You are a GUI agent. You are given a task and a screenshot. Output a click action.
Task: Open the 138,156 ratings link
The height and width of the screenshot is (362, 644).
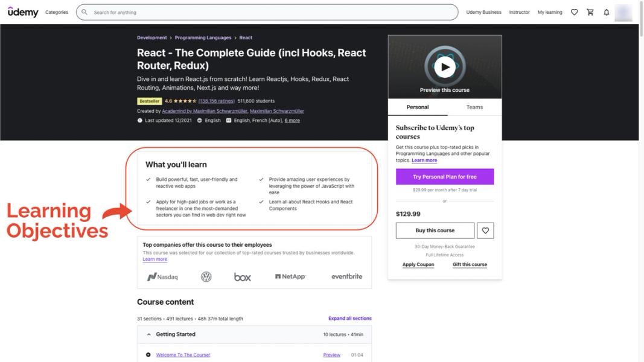pyautogui.click(x=217, y=100)
